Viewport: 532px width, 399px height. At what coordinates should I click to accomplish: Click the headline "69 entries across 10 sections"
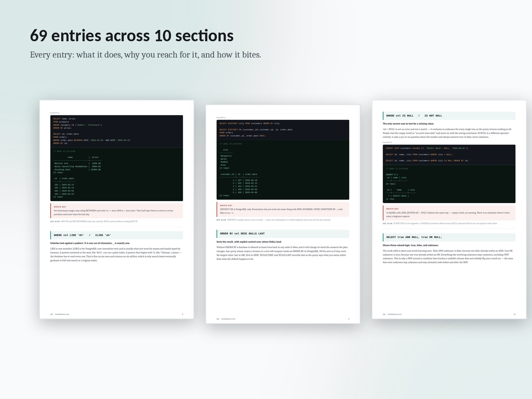[x=132, y=36]
